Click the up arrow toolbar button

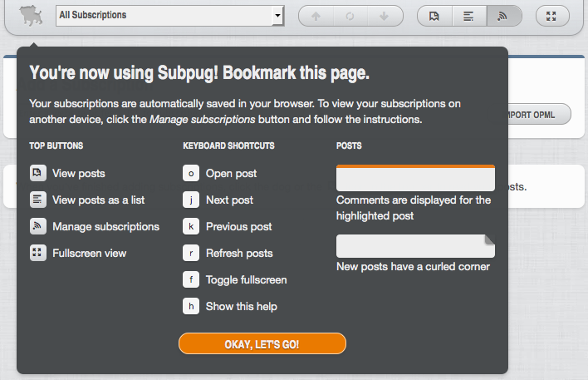point(316,16)
